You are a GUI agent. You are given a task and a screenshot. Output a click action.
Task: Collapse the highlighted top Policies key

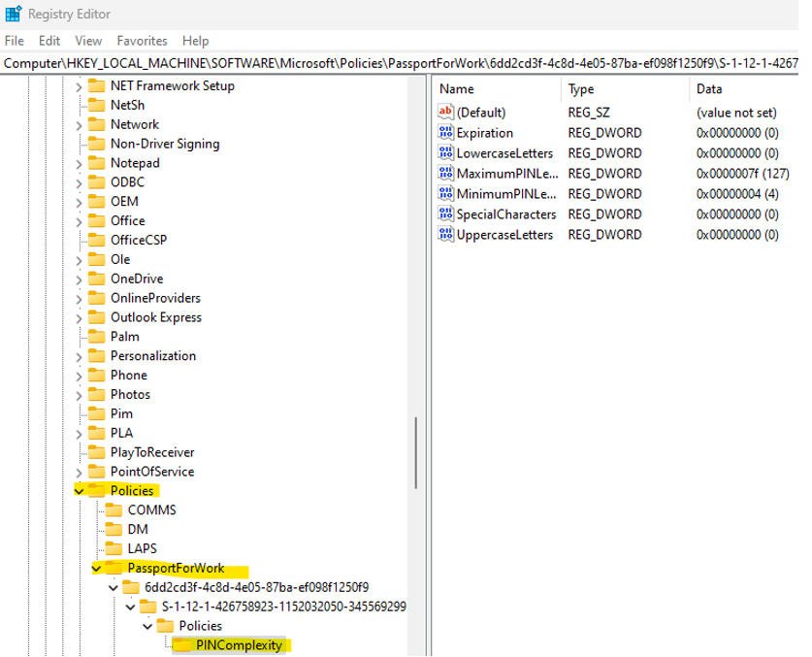click(79, 491)
